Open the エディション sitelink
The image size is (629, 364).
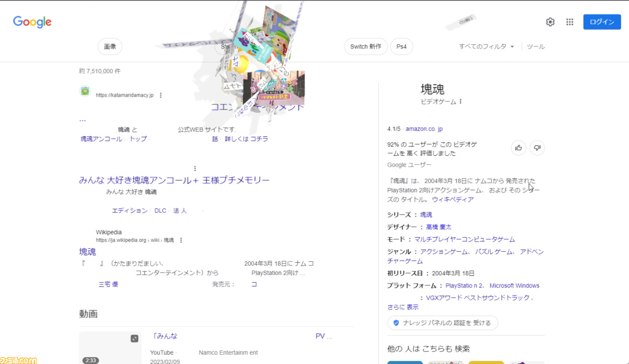click(129, 210)
